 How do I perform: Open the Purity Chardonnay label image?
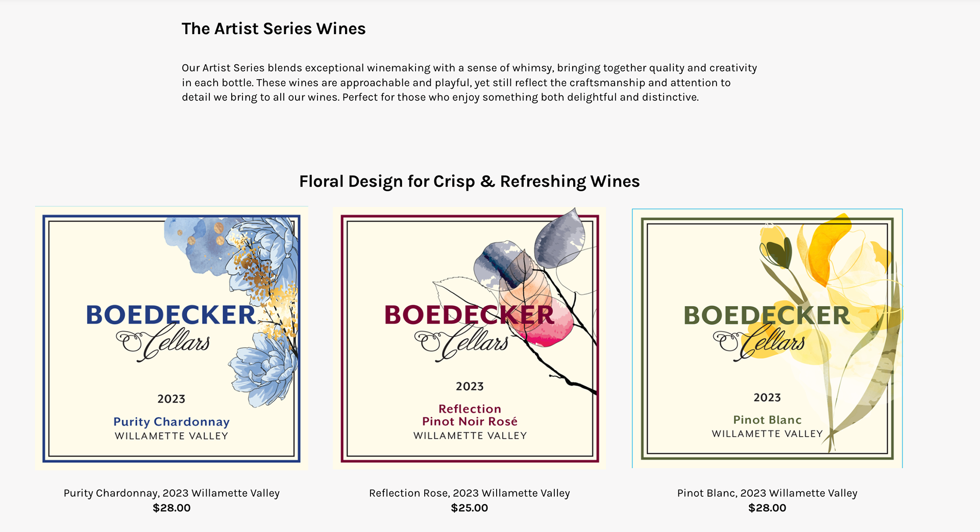click(171, 338)
